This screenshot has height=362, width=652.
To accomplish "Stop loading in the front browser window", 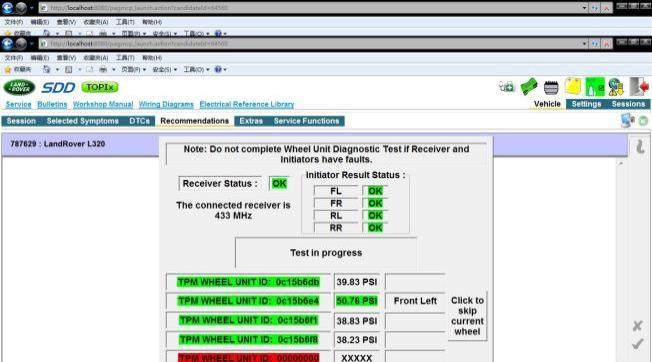I will [607, 44].
